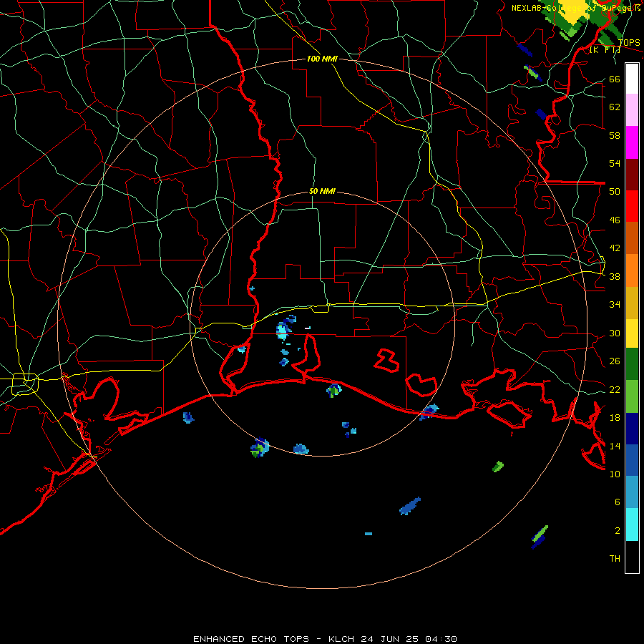
Task: Click the "22" legend value
Action: click(615, 390)
